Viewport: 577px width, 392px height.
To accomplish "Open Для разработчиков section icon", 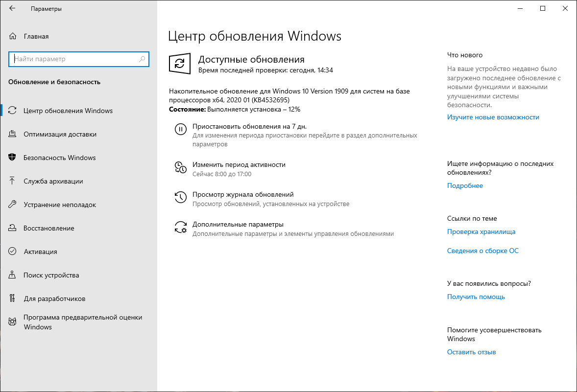I will click(x=12, y=299).
